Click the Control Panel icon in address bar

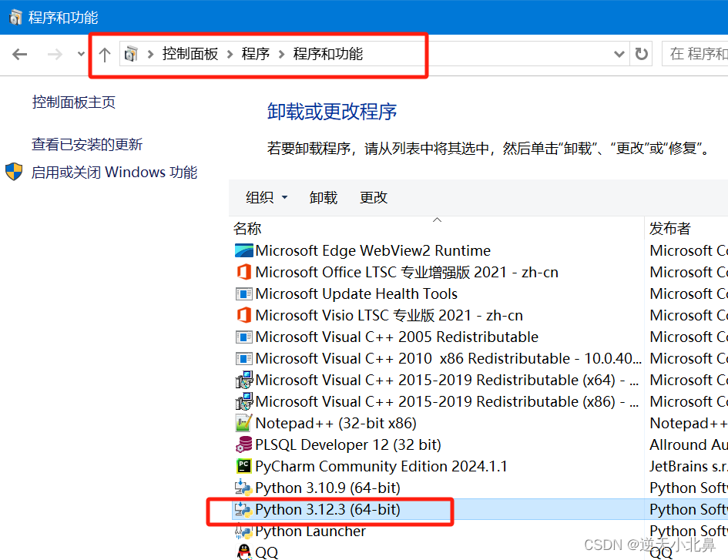[x=131, y=54]
